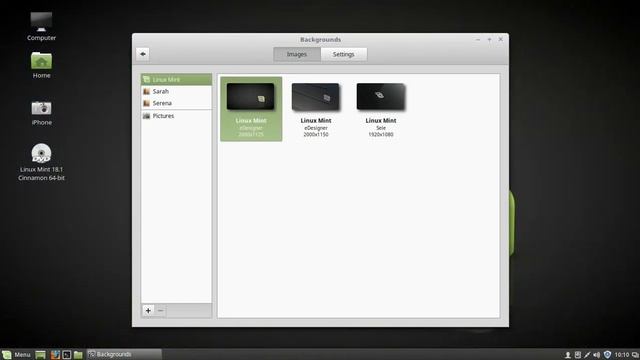The image size is (640, 360).
Task: Select the Linux Mint 18.1 DVD icon
Action: coord(41,162)
